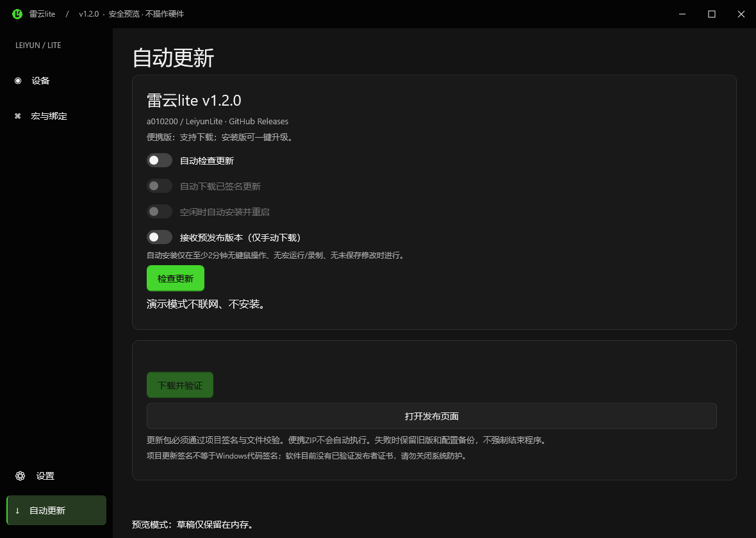Click the 自动安装仅在至少2分钟 hint text

click(x=275, y=256)
